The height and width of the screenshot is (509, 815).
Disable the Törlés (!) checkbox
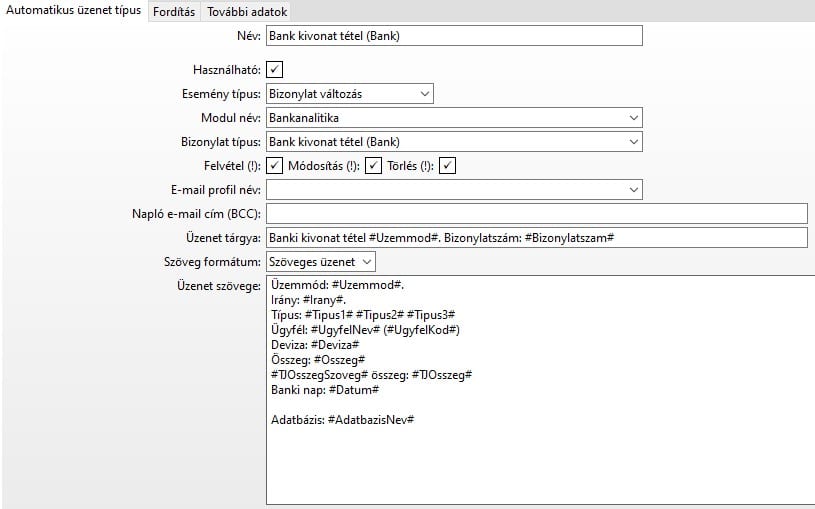pyautogui.click(x=447, y=165)
